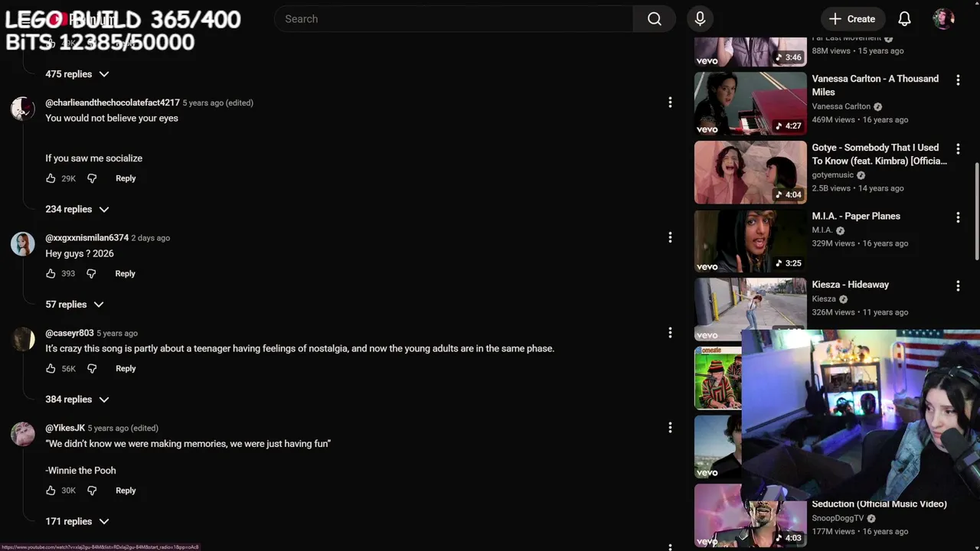The image size is (980, 551).
Task: Open more options for Paper Planes video
Action: pos(958,217)
